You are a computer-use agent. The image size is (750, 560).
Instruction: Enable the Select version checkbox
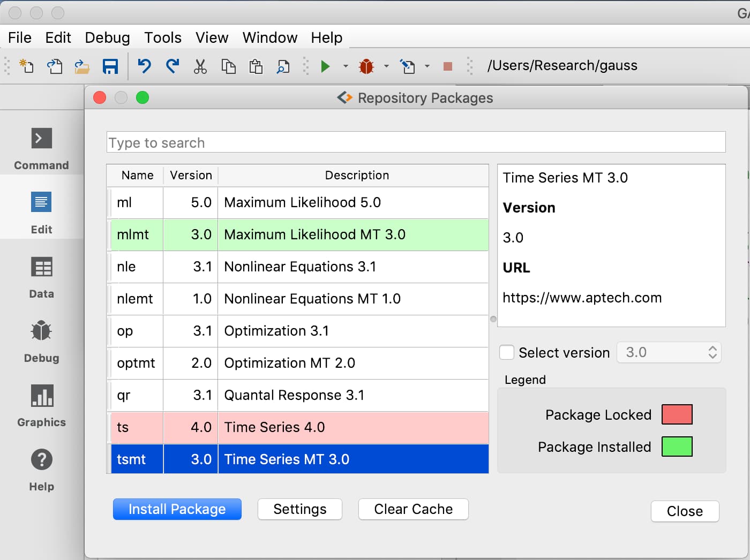(506, 353)
